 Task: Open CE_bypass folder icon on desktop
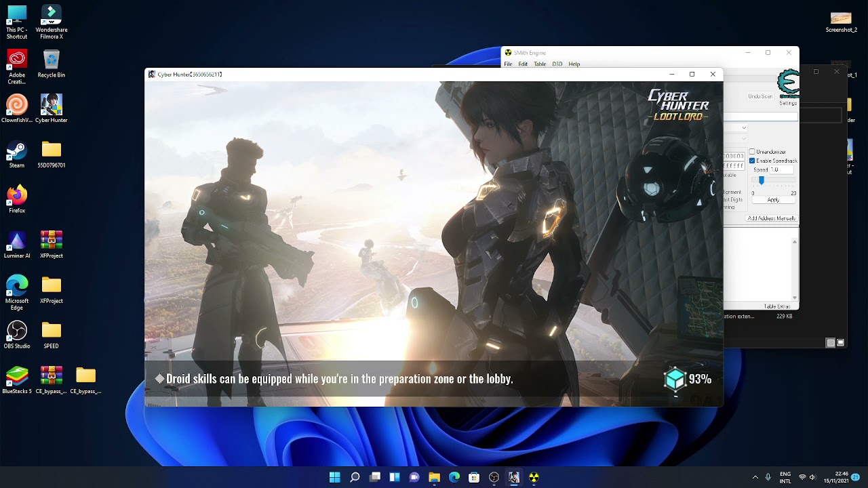[85, 380]
